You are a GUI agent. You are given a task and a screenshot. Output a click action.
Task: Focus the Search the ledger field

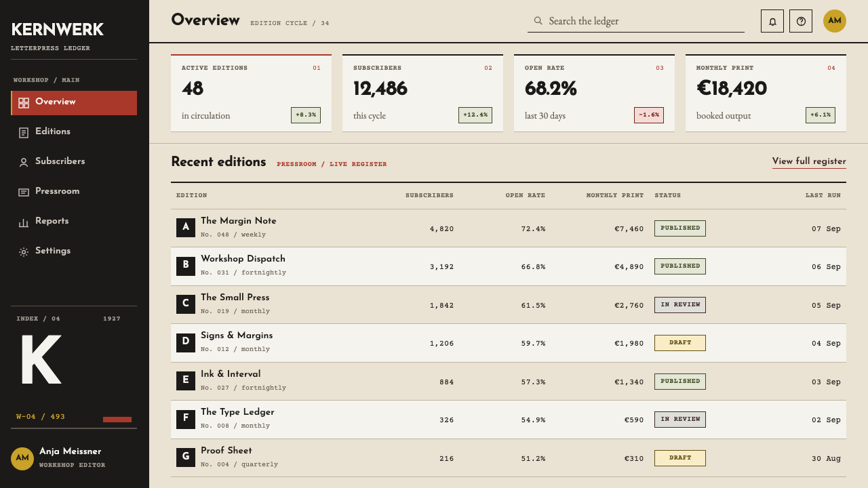click(636, 21)
